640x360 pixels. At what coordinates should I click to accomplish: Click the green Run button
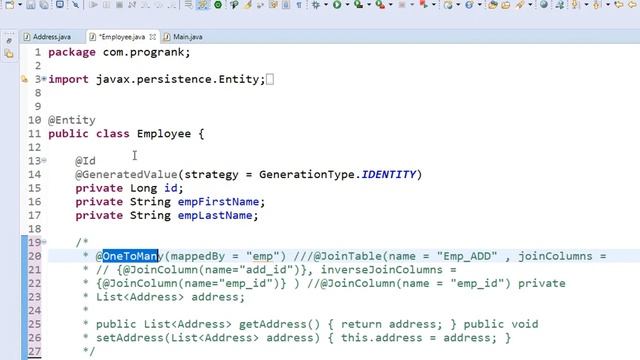(x=337, y=4)
